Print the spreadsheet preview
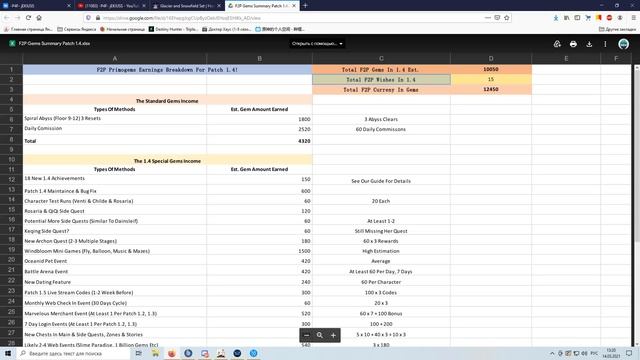This screenshot has width=640, height=360. [x=573, y=44]
